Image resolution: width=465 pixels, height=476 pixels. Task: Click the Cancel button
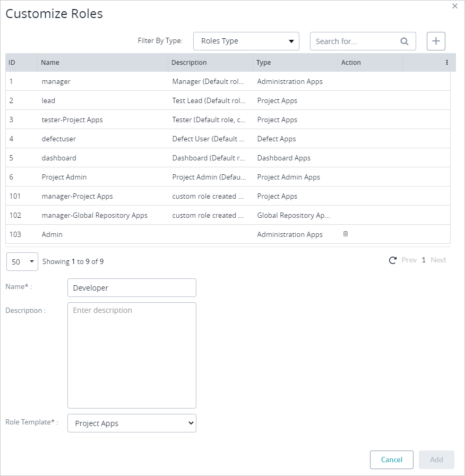[391, 460]
